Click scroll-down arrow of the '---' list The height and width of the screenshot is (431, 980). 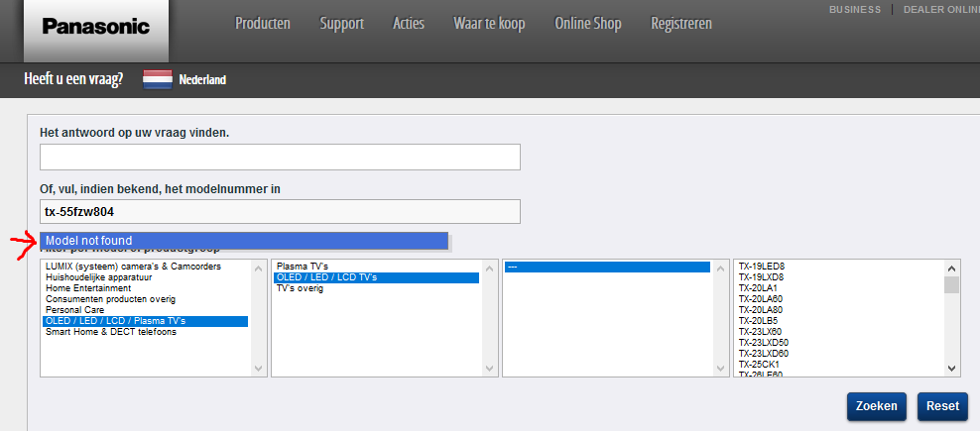[720, 369]
